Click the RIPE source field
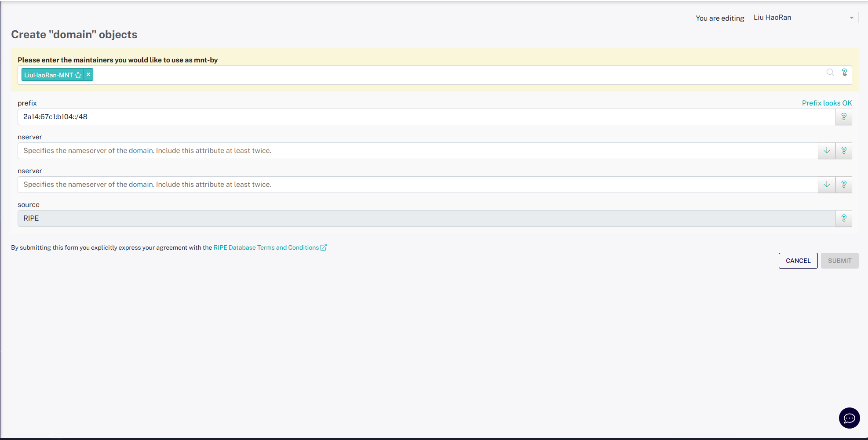The width and height of the screenshot is (868, 440). tap(427, 218)
